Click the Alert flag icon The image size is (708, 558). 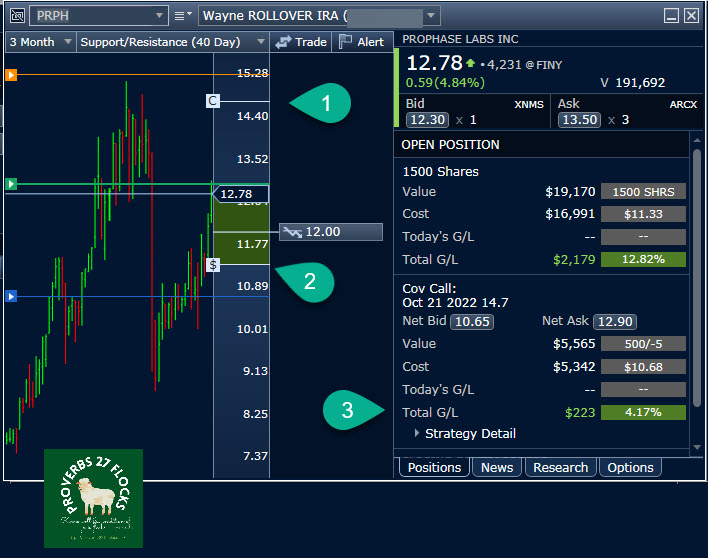point(345,42)
